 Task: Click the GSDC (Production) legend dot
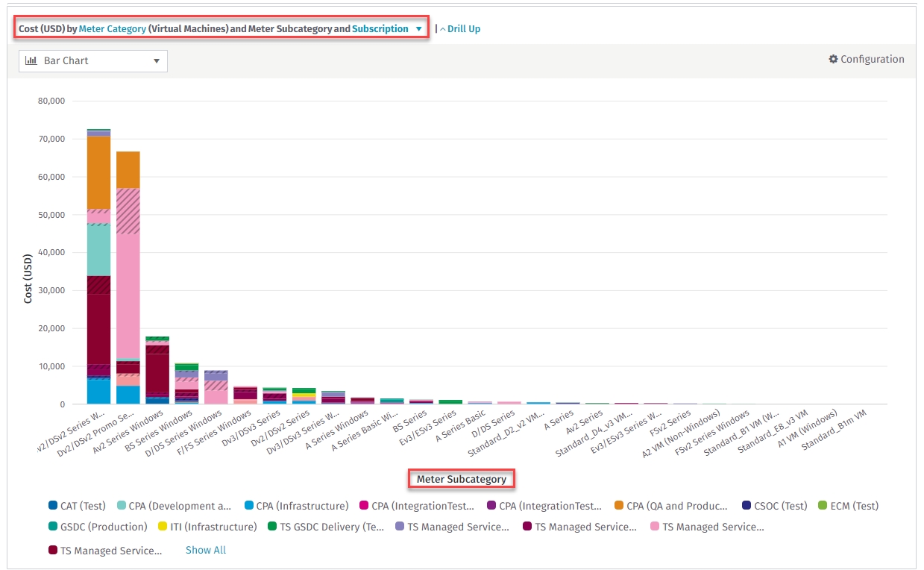pyautogui.click(x=52, y=527)
